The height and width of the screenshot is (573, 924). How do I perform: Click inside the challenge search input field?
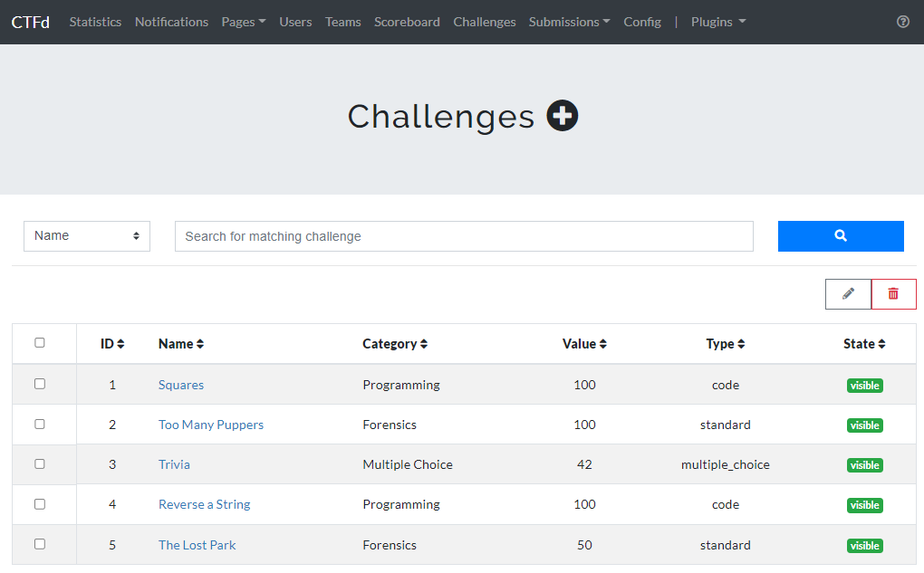click(x=463, y=235)
